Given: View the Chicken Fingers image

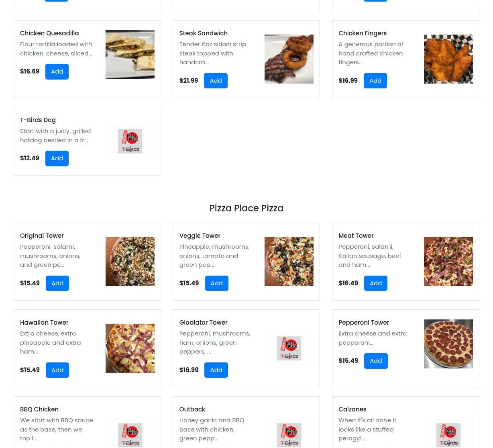Looking at the screenshot, I should tap(448, 59).
